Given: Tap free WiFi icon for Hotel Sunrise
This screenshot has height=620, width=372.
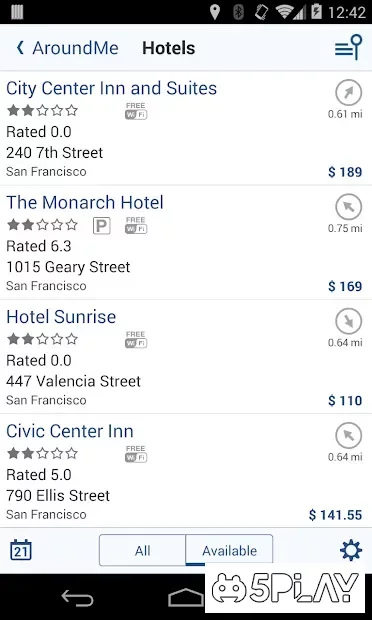Looking at the screenshot, I should point(136,339).
